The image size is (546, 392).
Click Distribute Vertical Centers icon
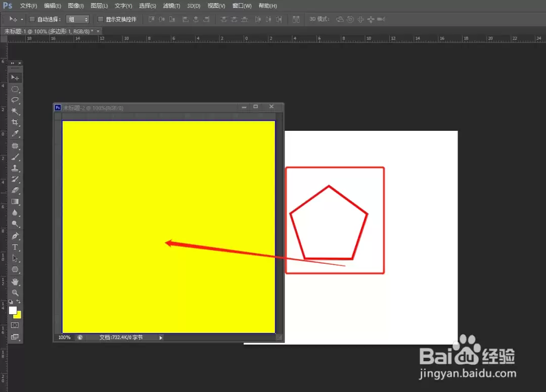(x=234, y=19)
